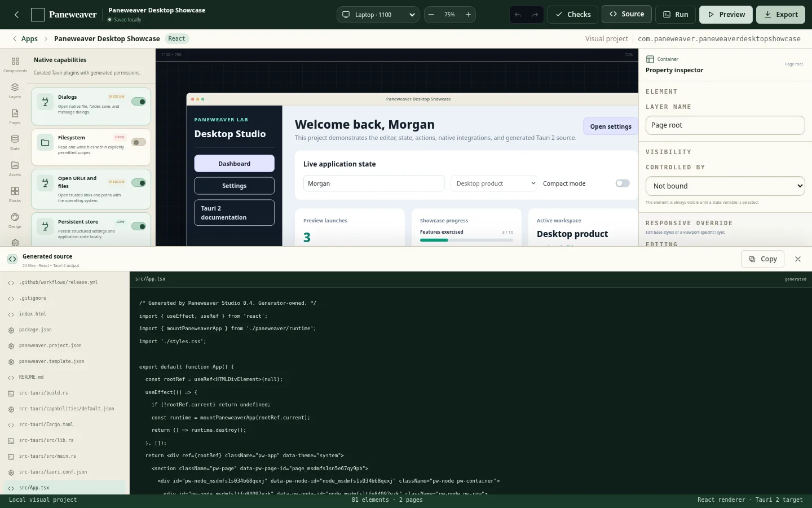
Task: Copy the generated source
Action: [762, 259]
